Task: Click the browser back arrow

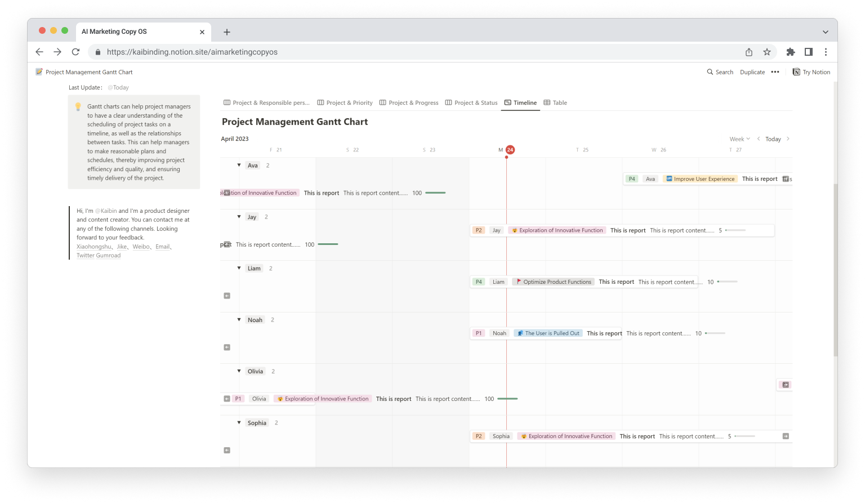Action: [x=39, y=52]
